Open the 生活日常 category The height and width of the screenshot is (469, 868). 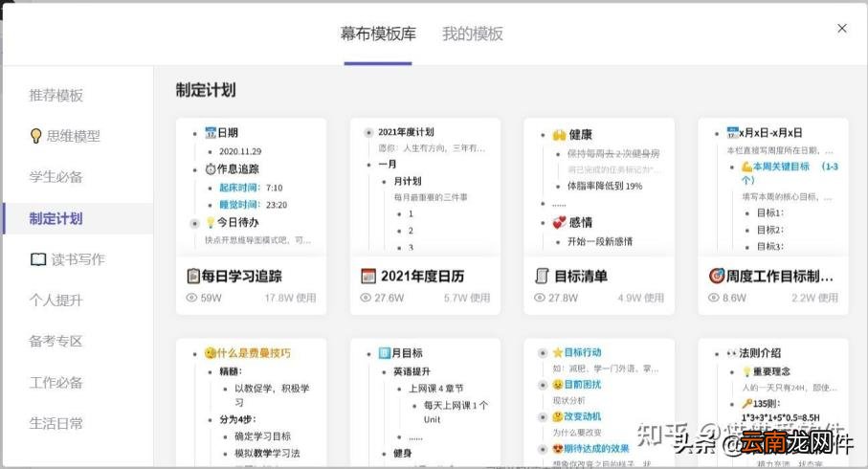[56, 424]
